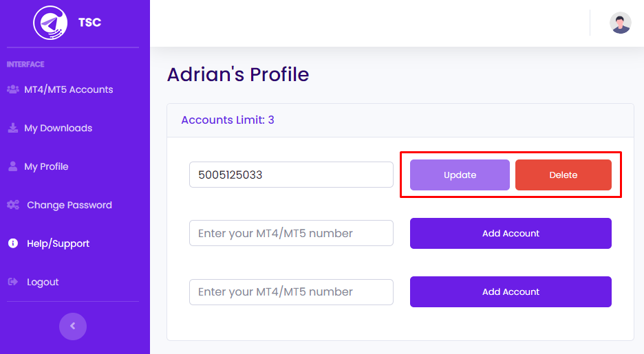This screenshot has width=644, height=354.
Task: Click the second Add Account button
Action: pos(511,292)
